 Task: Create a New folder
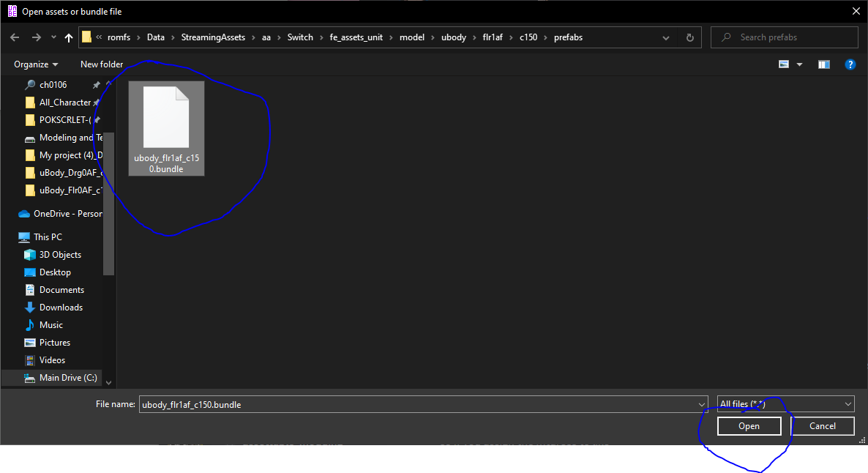(102, 64)
